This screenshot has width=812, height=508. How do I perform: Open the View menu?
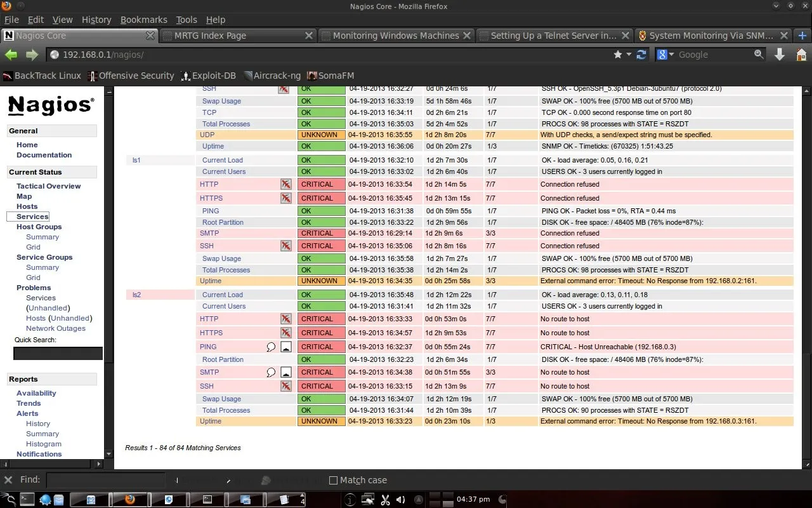pyautogui.click(x=62, y=20)
